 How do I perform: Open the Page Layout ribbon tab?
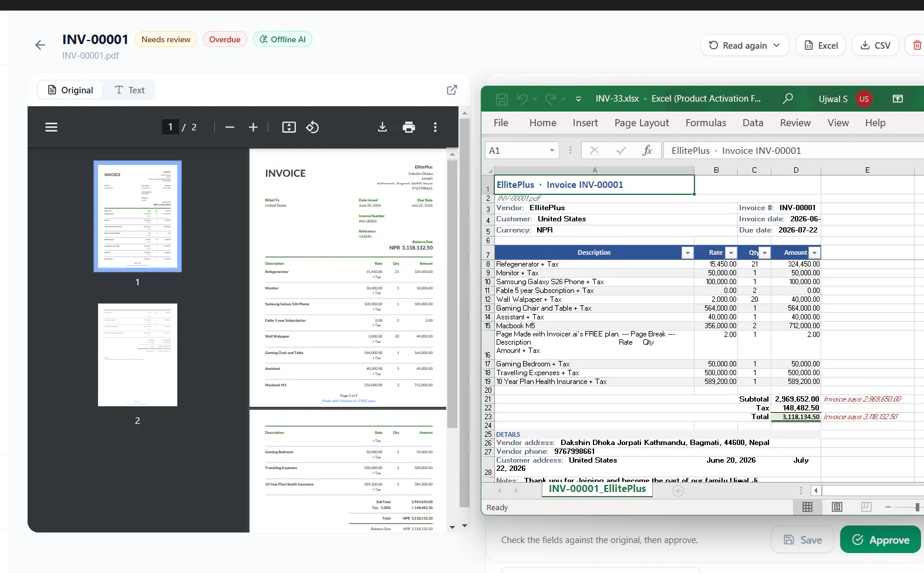(x=642, y=123)
